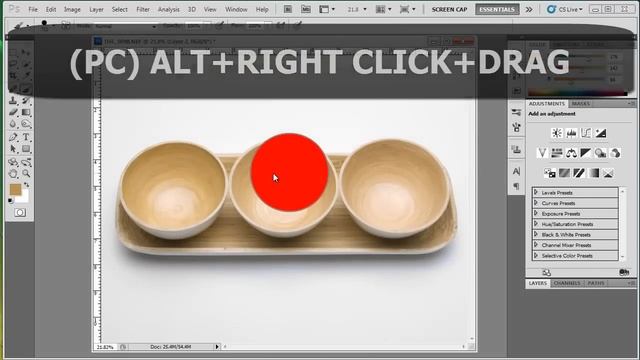The width and height of the screenshot is (640, 360).
Task: Open the Analysis menu
Action: coord(169,9)
